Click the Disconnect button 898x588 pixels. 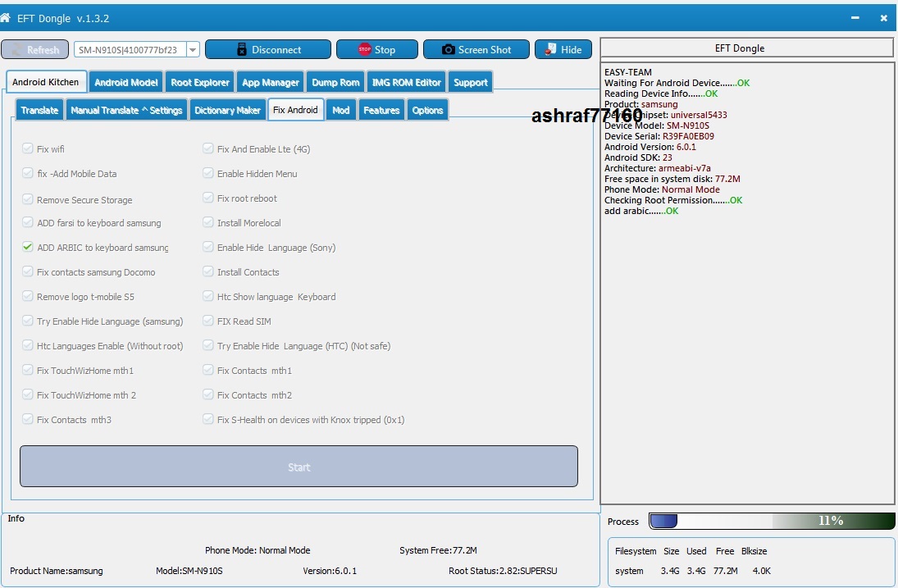(268, 50)
